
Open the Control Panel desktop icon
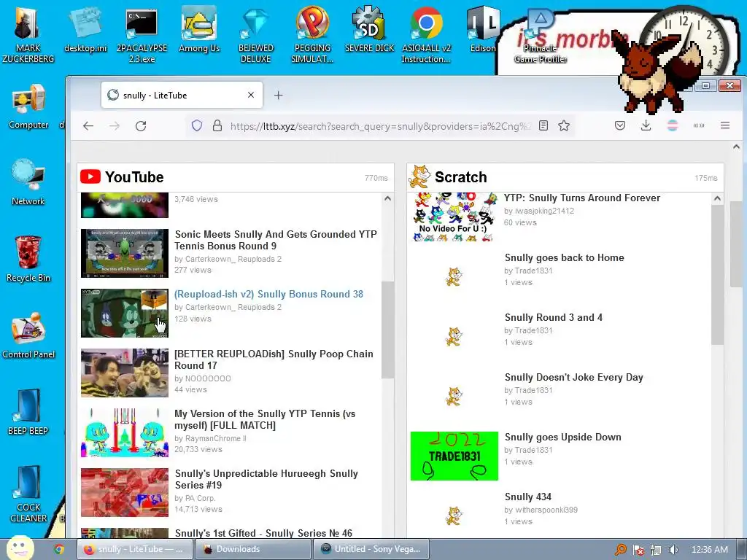28,336
